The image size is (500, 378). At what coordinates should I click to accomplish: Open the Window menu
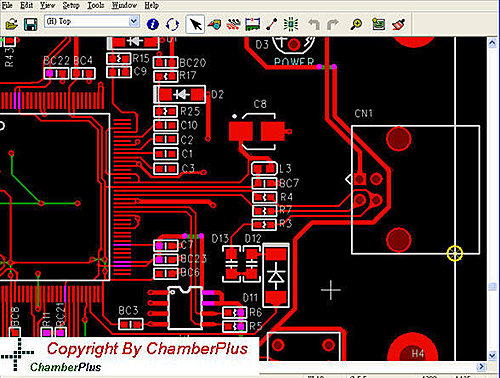click(124, 5)
